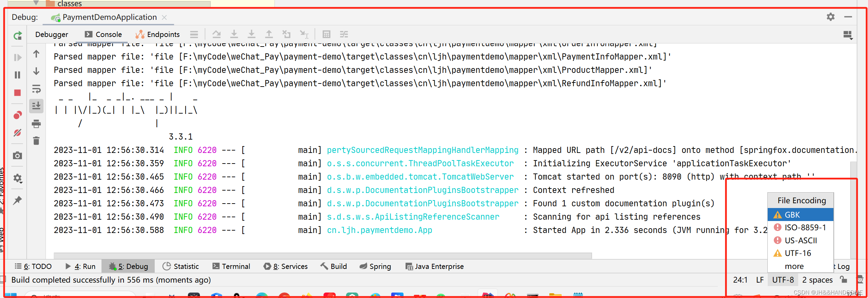Choose ISO-8859-1 encoding
The image size is (868, 298).
click(800, 228)
